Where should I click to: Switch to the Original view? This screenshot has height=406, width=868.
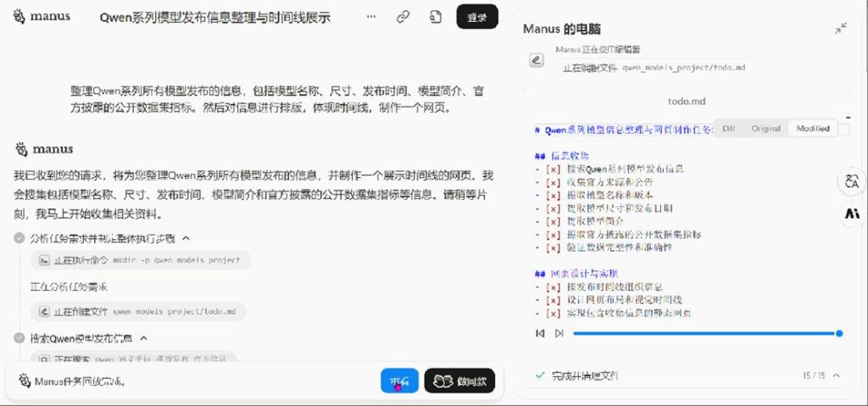point(765,129)
